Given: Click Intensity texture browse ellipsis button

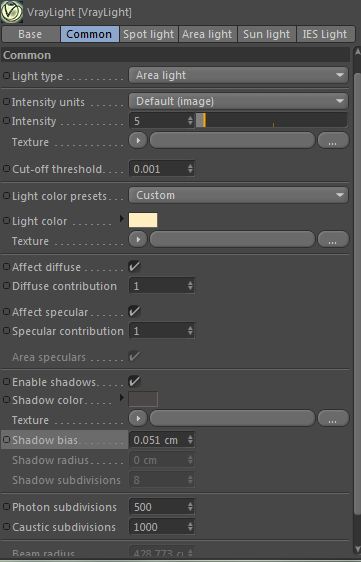Looking at the screenshot, I should [x=333, y=140].
